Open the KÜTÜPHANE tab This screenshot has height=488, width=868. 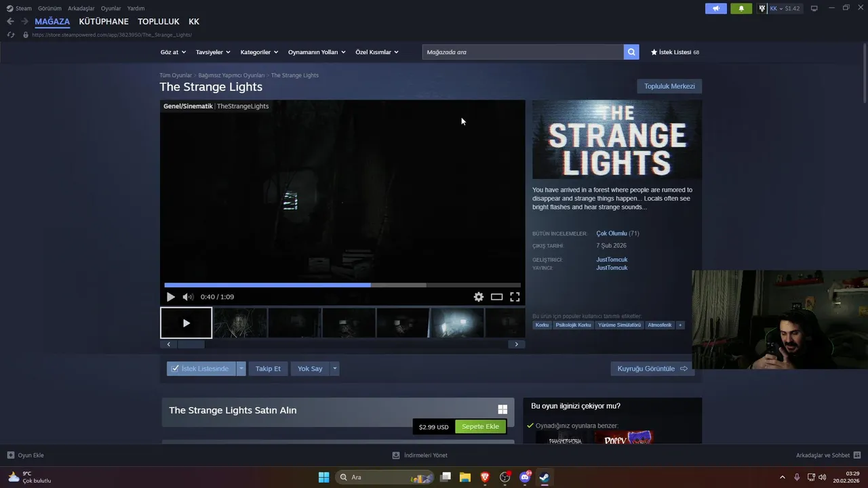[x=104, y=22]
